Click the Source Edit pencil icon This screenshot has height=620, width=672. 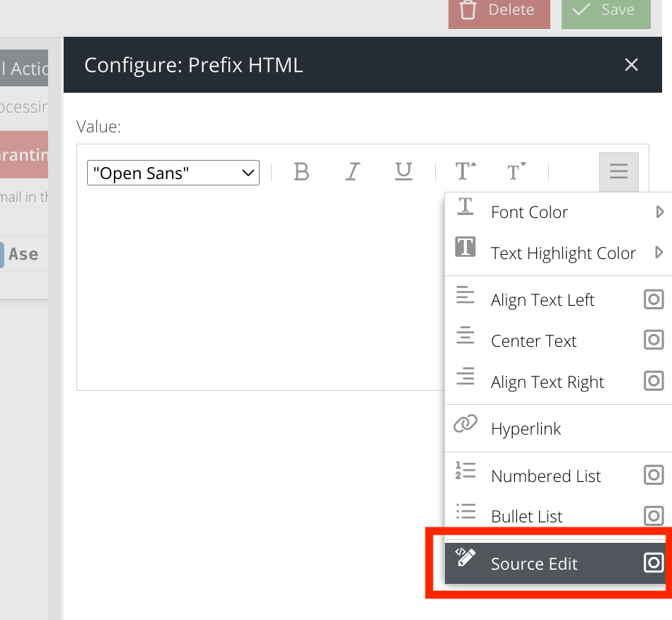[465, 558]
